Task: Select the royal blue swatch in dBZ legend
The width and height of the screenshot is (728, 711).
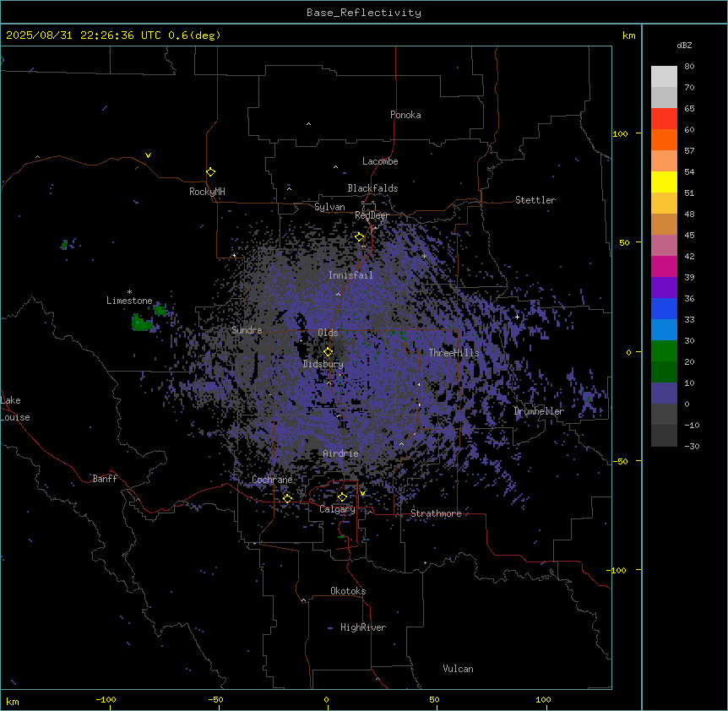Action: (664, 308)
